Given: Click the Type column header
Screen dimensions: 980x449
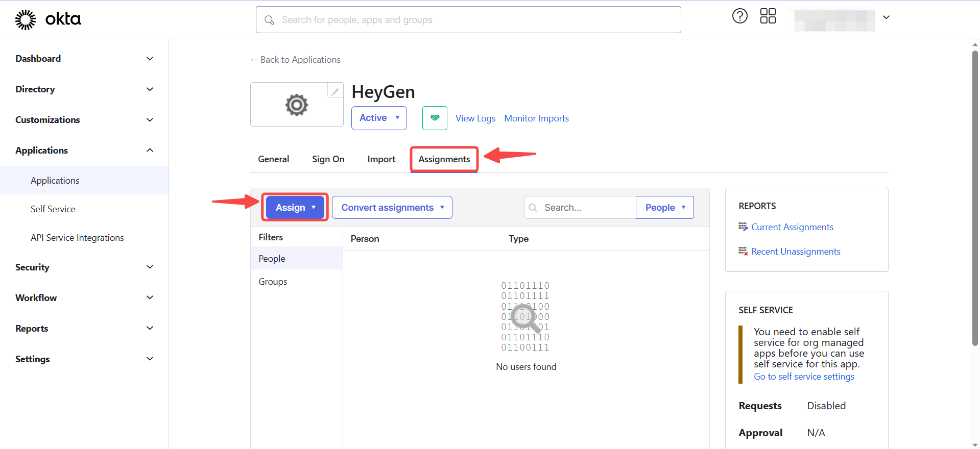Looking at the screenshot, I should point(518,238).
